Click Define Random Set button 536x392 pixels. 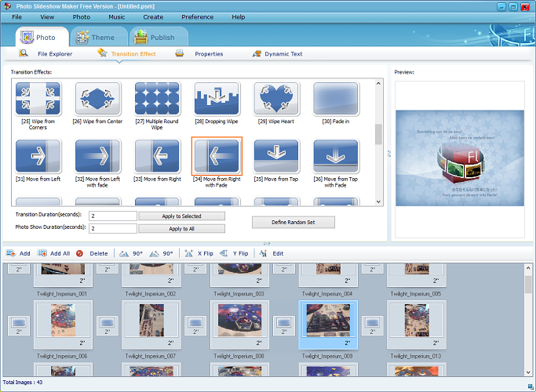click(293, 222)
